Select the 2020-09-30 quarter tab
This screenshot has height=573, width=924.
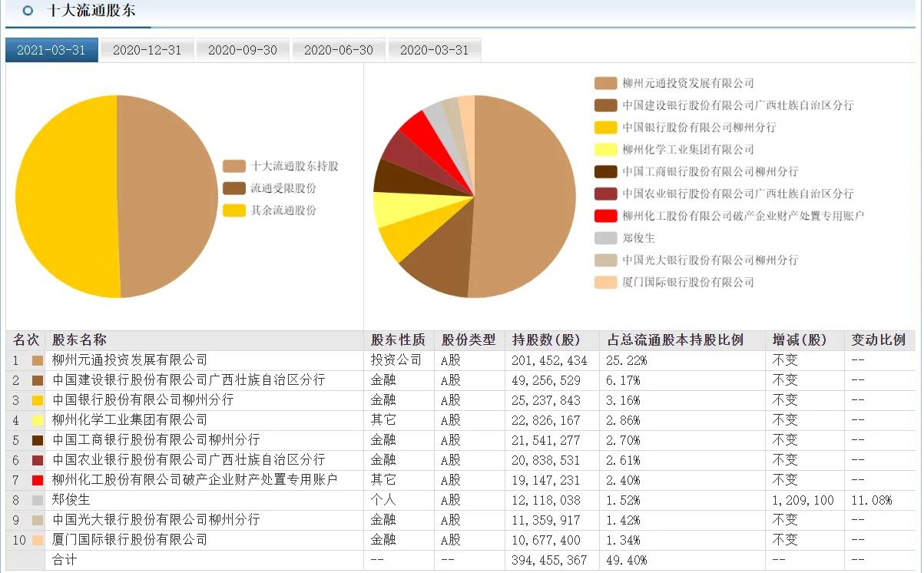pos(242,49)
